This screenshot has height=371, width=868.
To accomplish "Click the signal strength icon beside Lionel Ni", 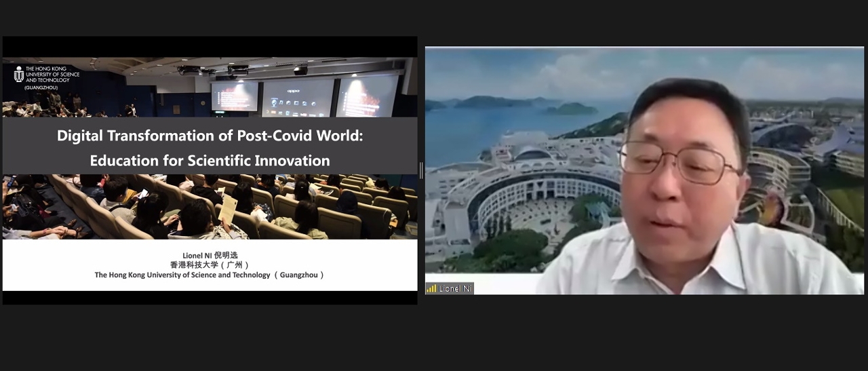I will click(431, 288).
